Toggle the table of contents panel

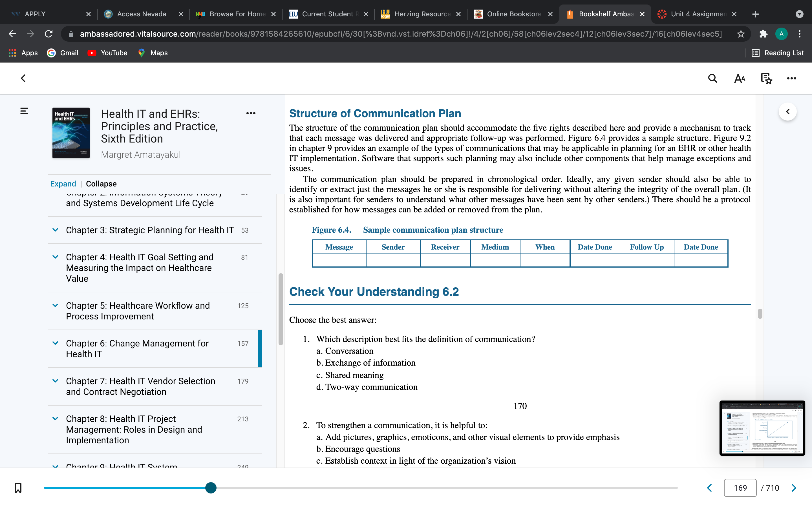tap(24, 111)
